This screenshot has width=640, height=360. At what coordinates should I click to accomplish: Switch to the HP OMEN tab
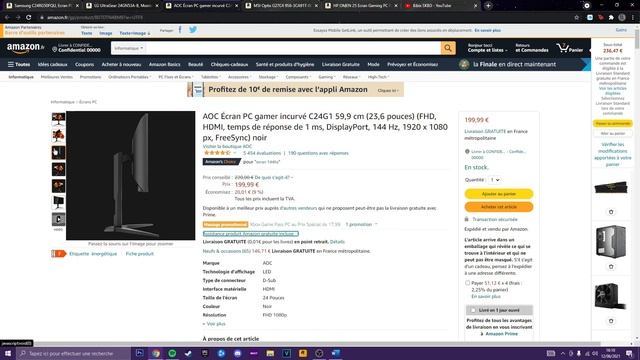[361, 6]
